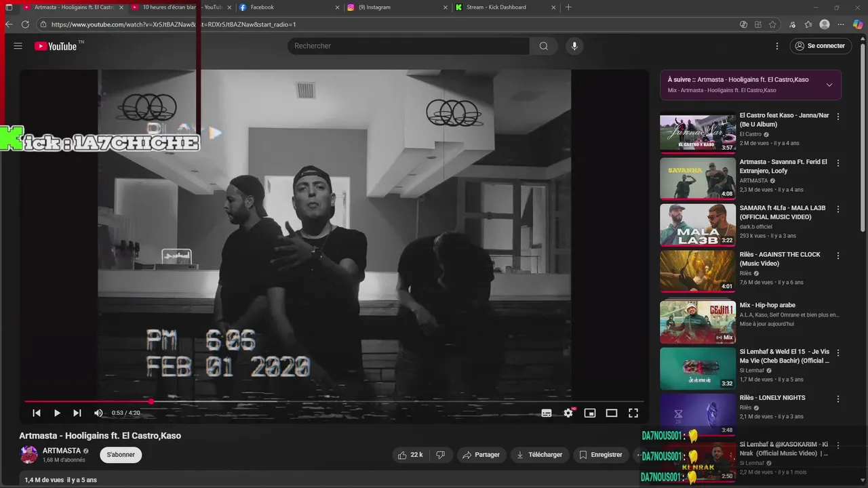This screenshot has height=488, width=868.
Task: Click the search magnifier button
Action: coord(544,46)
